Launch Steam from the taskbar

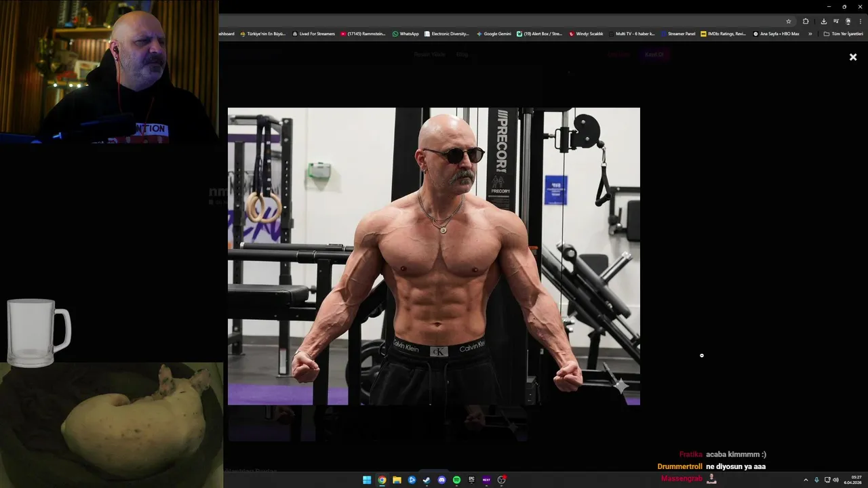pyautogui.click(x=427, y=480)
